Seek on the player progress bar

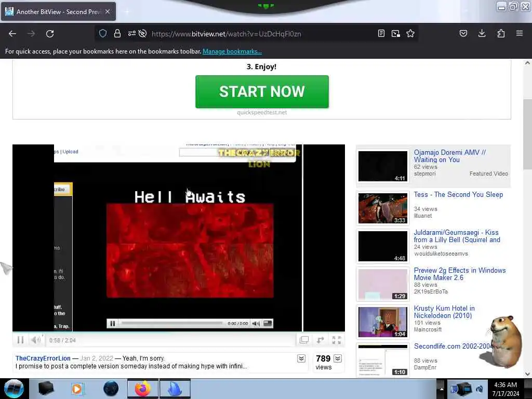coord(179,332)
